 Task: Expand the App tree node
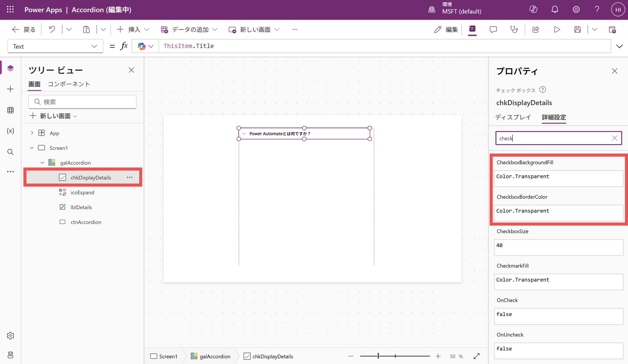coord(32,133)
